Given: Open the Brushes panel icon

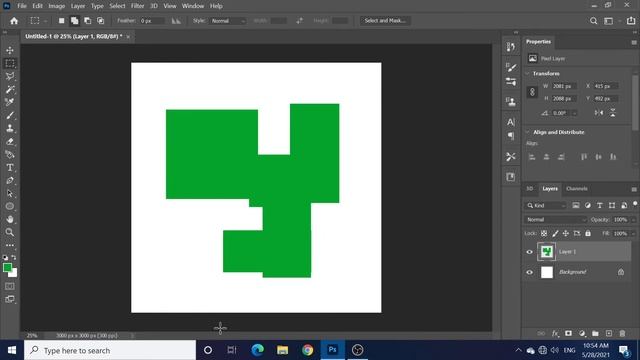Looking at the screenshot, I should pyautogui.click(x=511, y=67).
